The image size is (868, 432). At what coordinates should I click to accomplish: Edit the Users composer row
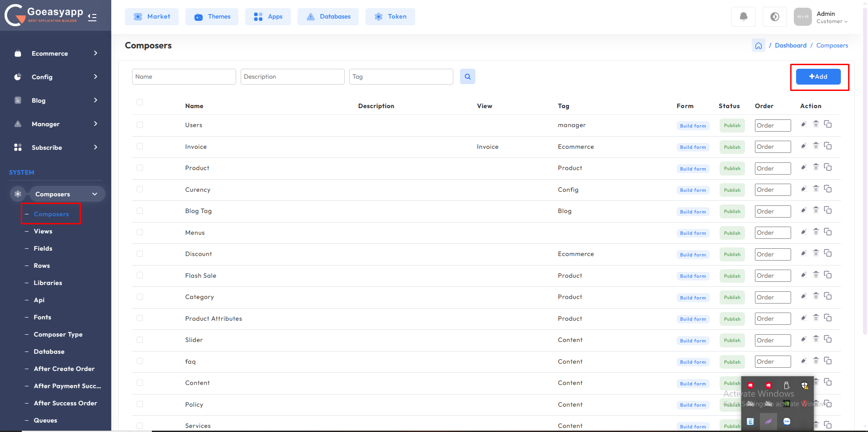tap(804, 124)
